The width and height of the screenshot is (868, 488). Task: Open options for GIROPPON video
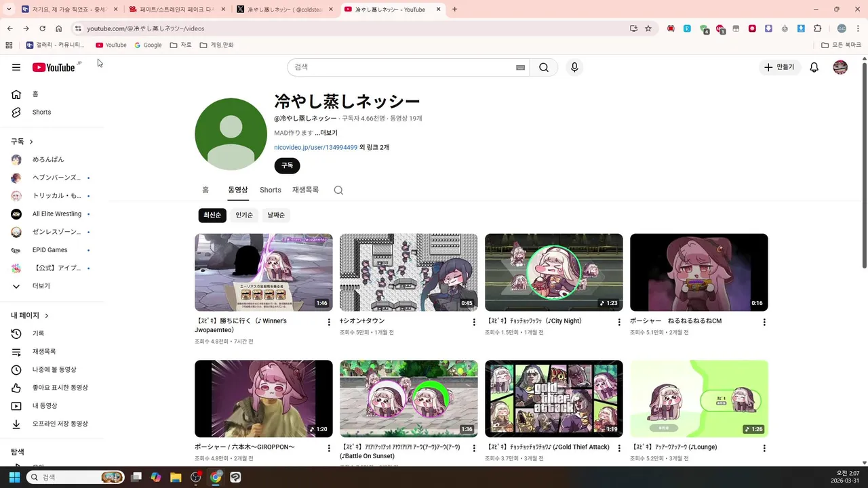click(x=329, y=448)
